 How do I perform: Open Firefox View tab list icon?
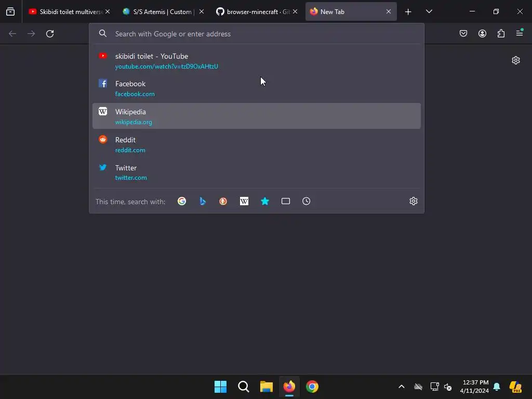click(10, 11)
